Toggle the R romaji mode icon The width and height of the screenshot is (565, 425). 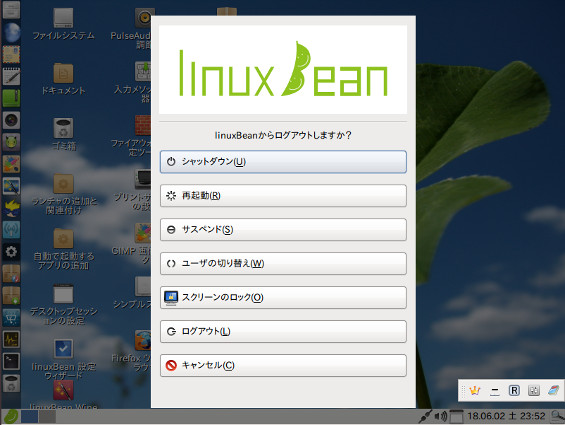(514, 390)
